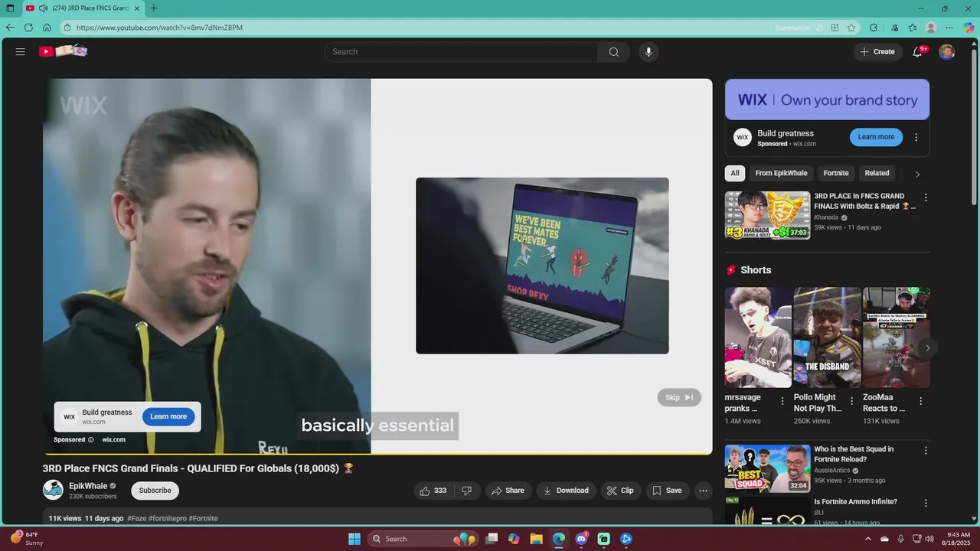Open weather widget showing 84°F Sunny
Screen dimensions: 980x551
click(26, 539)
